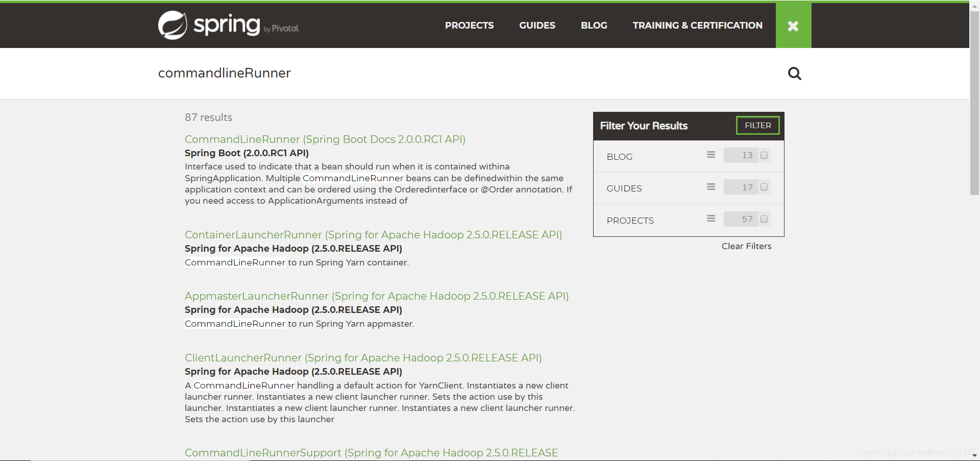Open CommandLineRunner Spring Boot Docs result
This screenshot has width=980, height=461.
(x=325, y=139)
